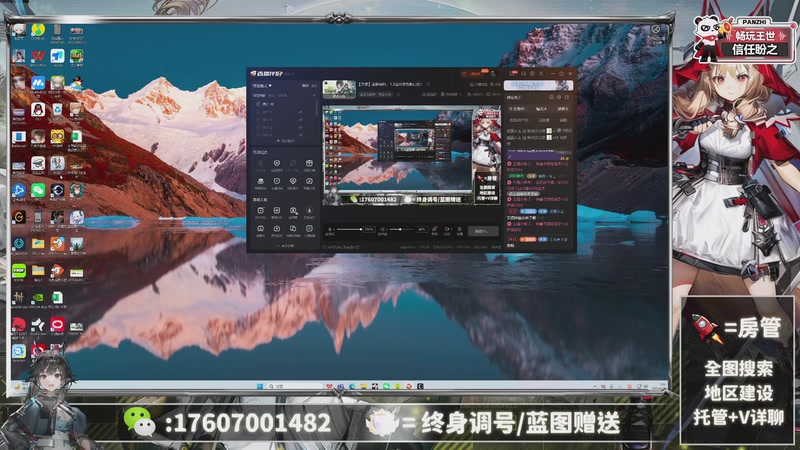Mute the microphone icon in the bottom bar

381,230
